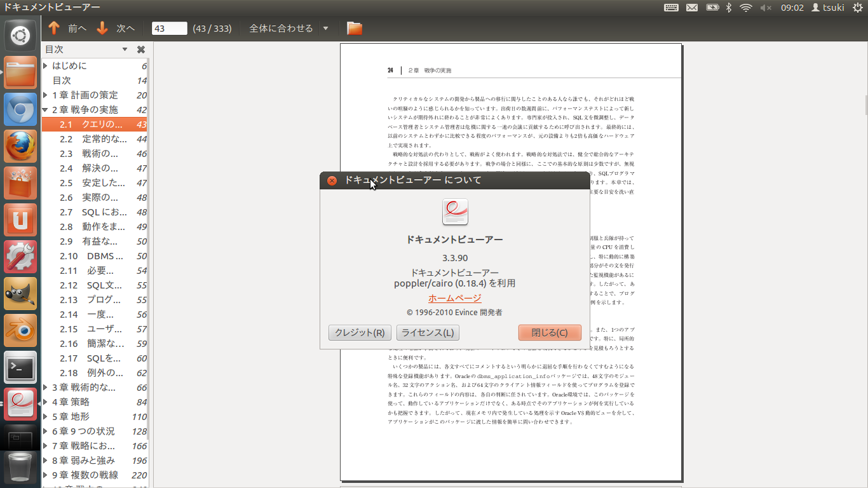Open the clock menu showing 09:02
Viewport: 868px width, 488px height.
pyautogui.click(x=792, y=8)
